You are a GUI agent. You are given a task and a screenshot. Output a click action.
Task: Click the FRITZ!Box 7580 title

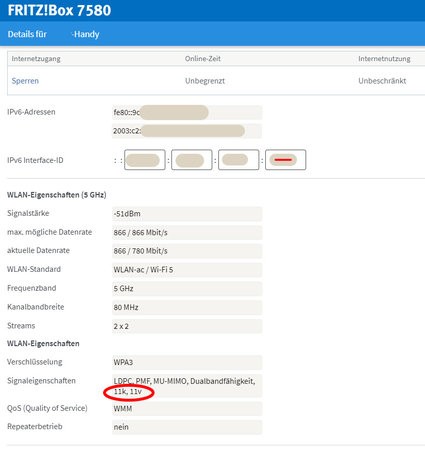click(x=59, y=10)
